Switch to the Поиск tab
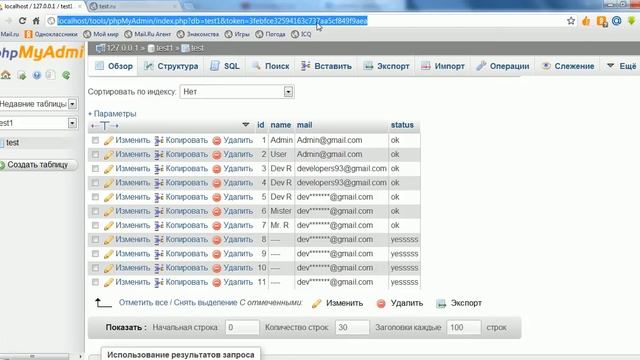Screen dimensions: 640x360 [271, 66]
